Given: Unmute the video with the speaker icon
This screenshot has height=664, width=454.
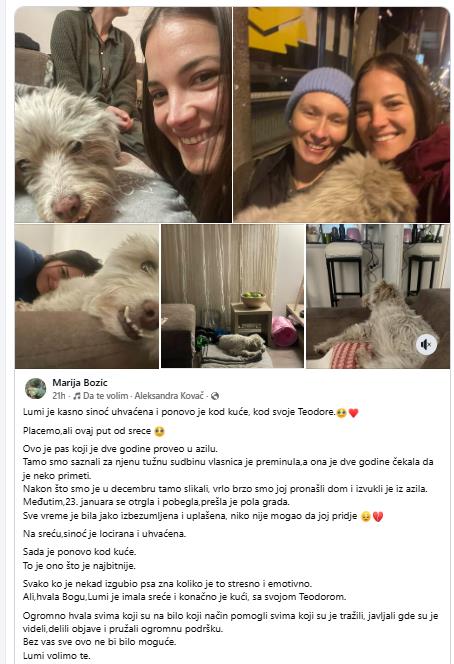Looking at the screenshot, I should point(426,344).
